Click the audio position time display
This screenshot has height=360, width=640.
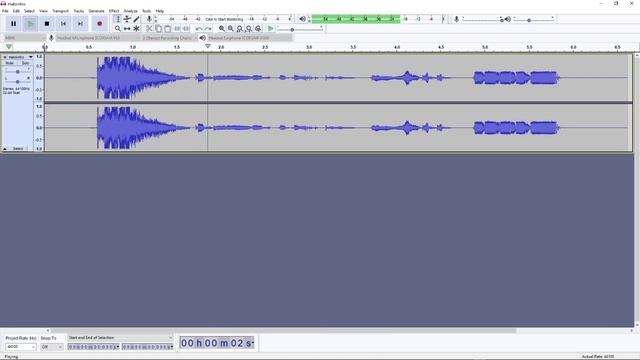(x=217, y=343)
